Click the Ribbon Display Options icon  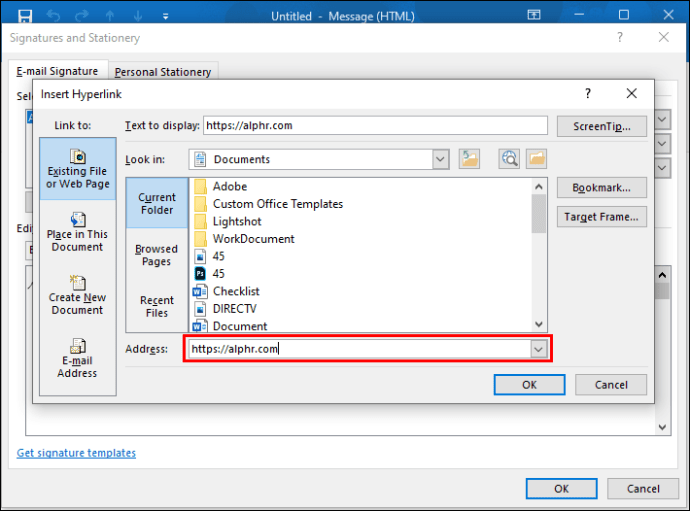(534, 15)
